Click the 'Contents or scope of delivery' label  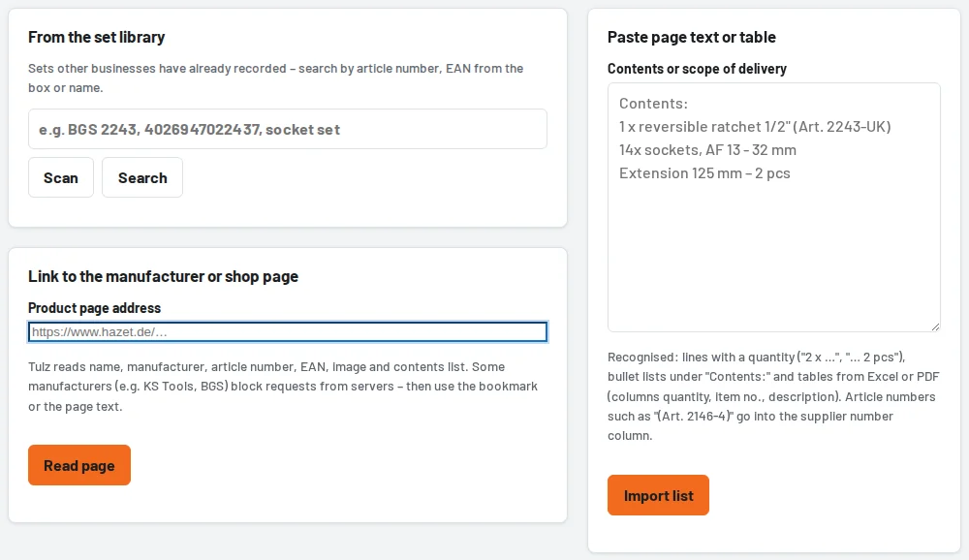click(x=697, y=69)
